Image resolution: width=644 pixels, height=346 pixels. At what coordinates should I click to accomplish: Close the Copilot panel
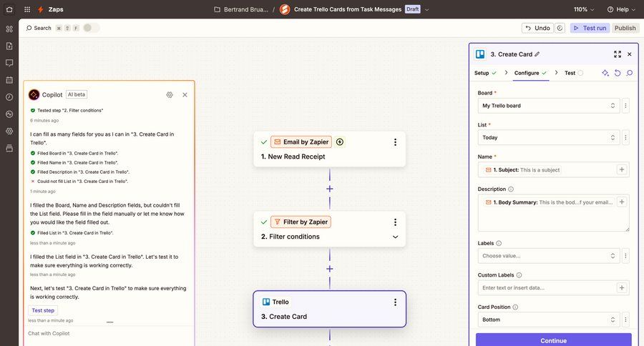point(185,95)
